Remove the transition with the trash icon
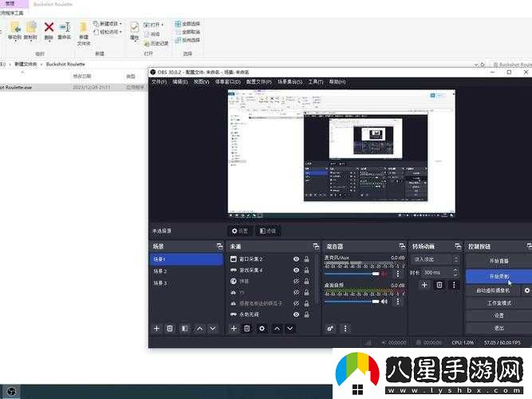This screenshot has width=532, height=399. 439,285
